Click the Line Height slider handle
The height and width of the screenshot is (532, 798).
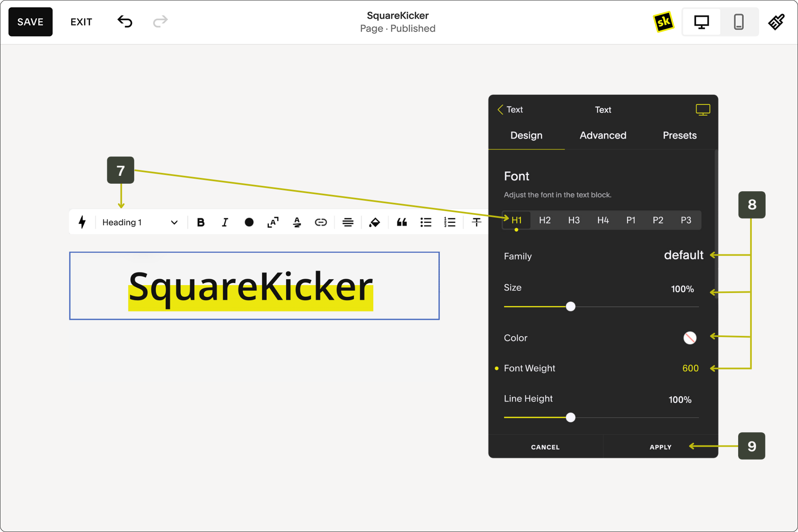pyautogui.click(x=571, y=417)
